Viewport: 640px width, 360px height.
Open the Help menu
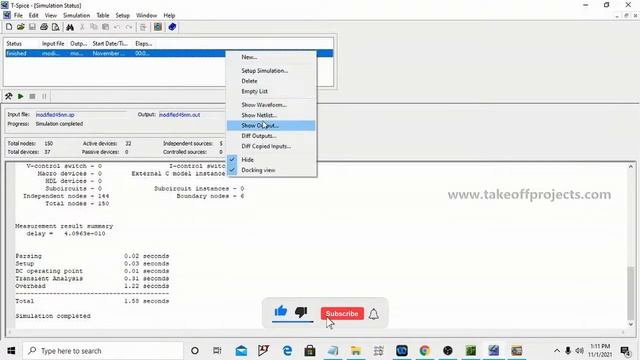tap(169, 16)
